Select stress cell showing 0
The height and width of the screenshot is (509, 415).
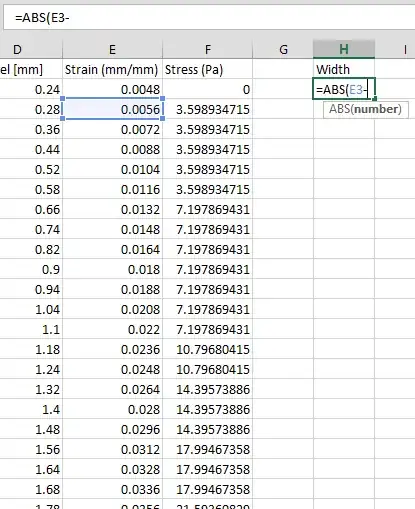pos(207,89)
